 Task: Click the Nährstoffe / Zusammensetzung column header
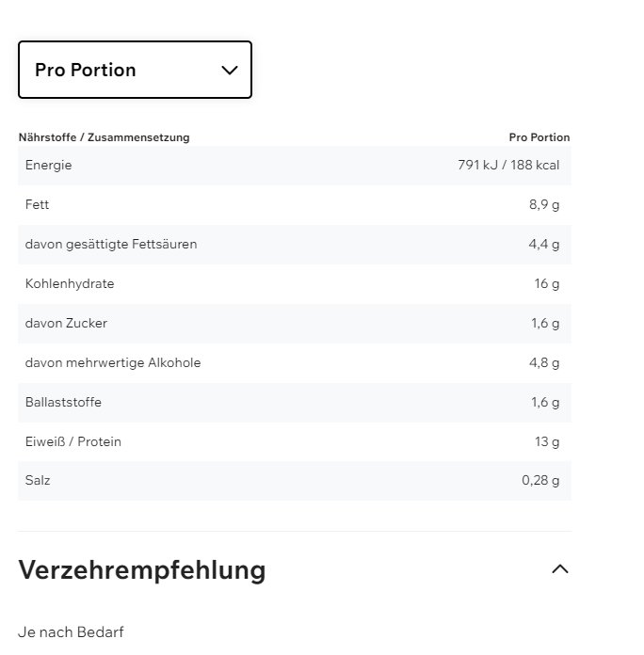104,137
